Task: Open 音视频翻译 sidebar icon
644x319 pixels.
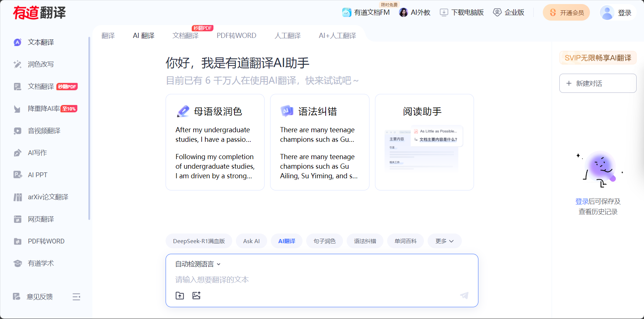Action: click(17, 131)
